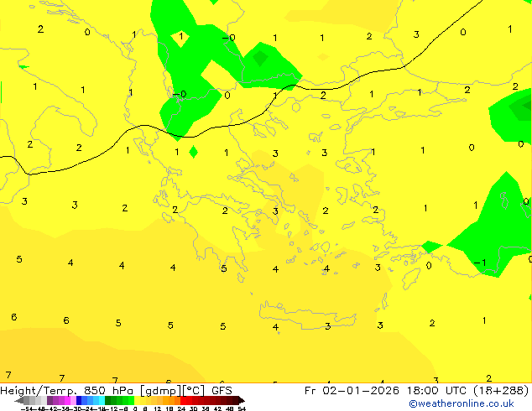Image resolution: width=532 pixels, height=411 pixels.
Task: Select the cyan legend swatch
Action: 102,401
